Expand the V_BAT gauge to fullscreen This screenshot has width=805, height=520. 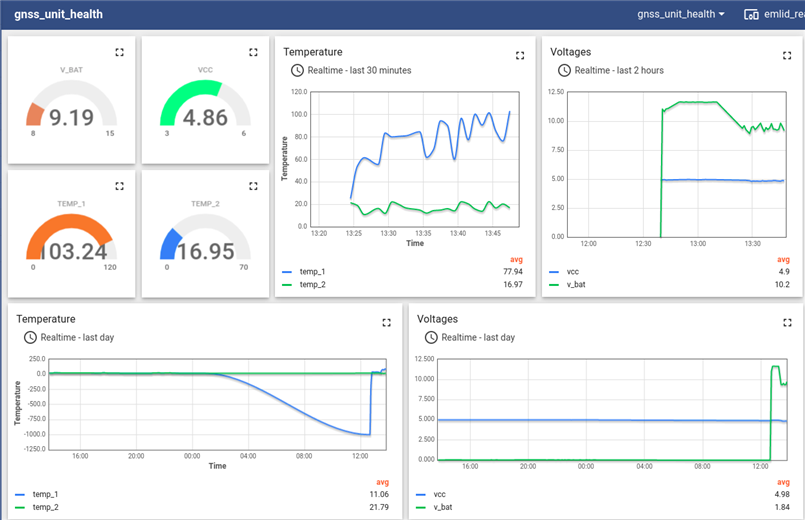[120, 52]
